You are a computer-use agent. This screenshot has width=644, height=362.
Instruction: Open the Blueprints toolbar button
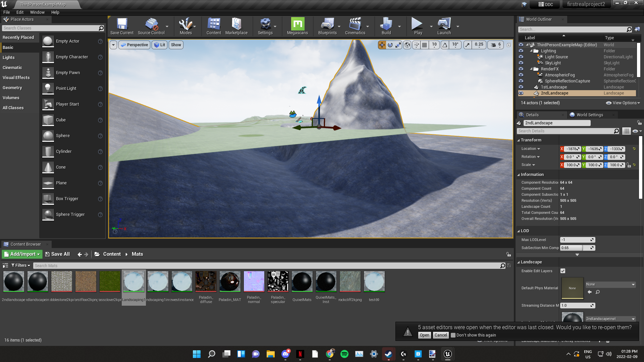(327, 26)
